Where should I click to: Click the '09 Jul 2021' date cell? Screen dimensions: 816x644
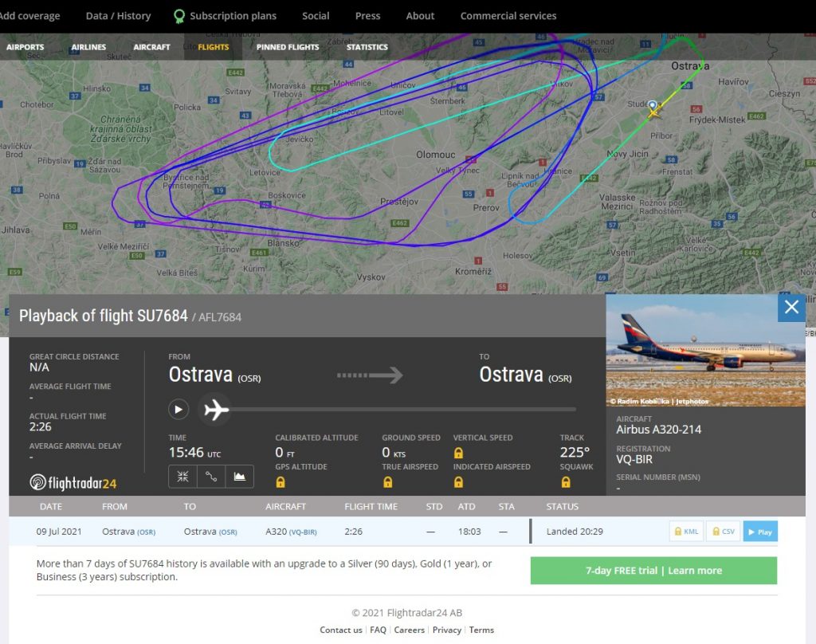[59, 532]
